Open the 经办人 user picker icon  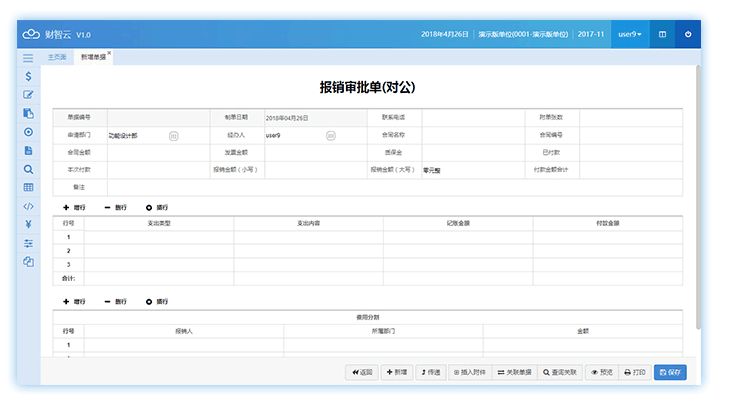pyautogui.click(x=330, y=136)
